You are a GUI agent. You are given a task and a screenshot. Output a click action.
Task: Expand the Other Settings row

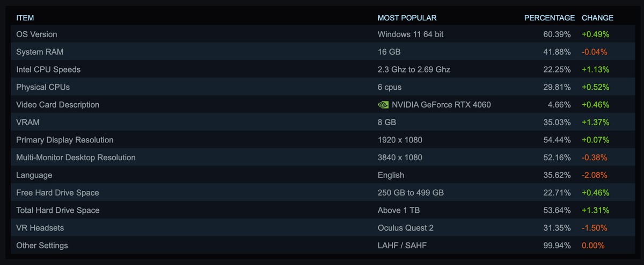click(42, 246)
